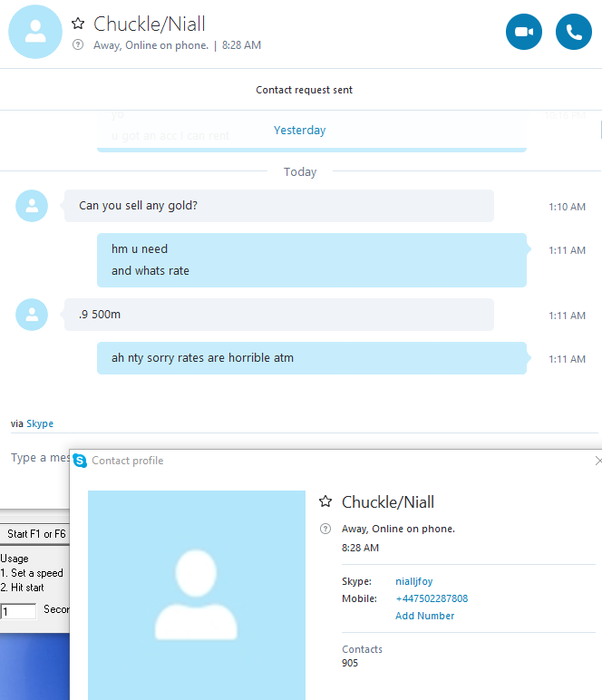
Task: Click the Skype logo in Contact profile title
Action: coord(80,461)
